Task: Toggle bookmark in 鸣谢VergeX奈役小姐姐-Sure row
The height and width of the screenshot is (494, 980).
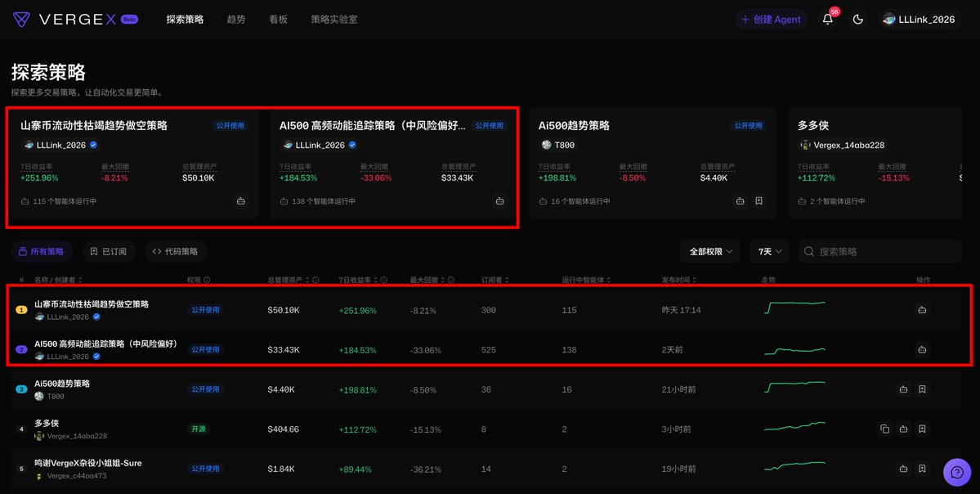Action: [x=922, y=469]
